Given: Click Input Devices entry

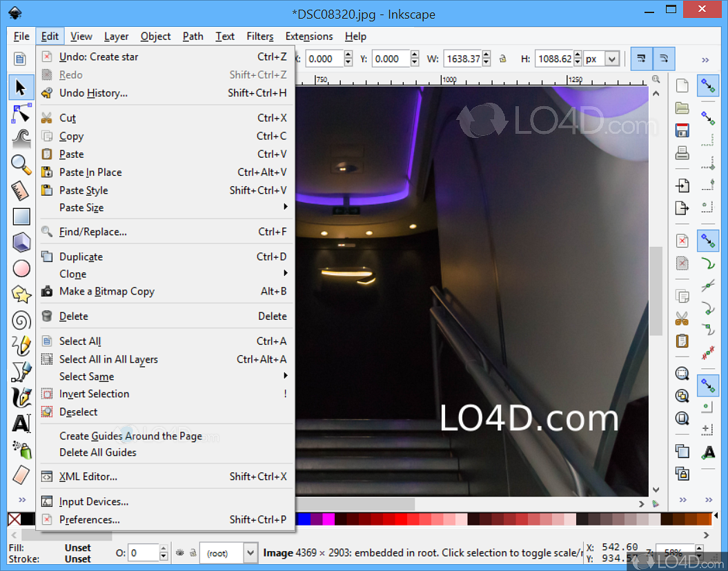Looking at the screenshot, I should coord(165,501).
